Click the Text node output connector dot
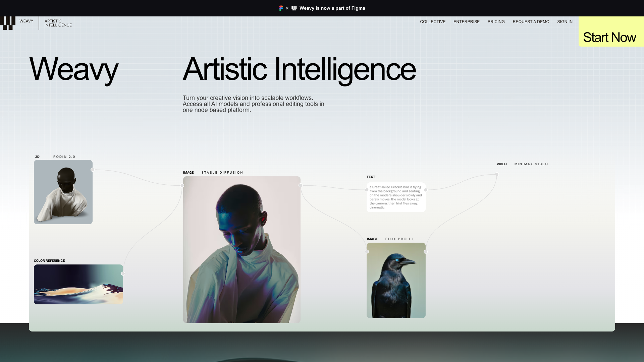 426,190
